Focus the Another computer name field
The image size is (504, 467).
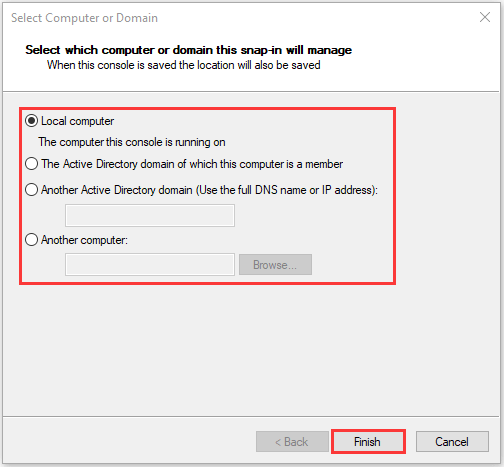(150, 265)
